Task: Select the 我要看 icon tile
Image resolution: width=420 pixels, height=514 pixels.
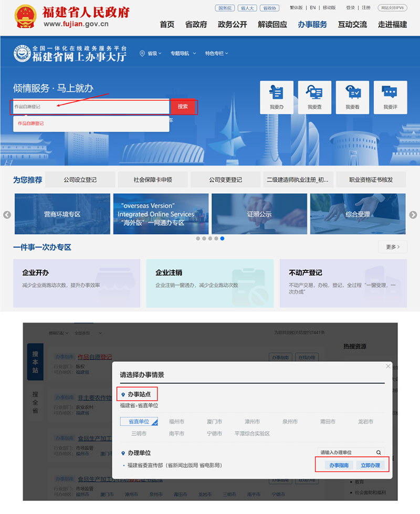Action: 352,97
